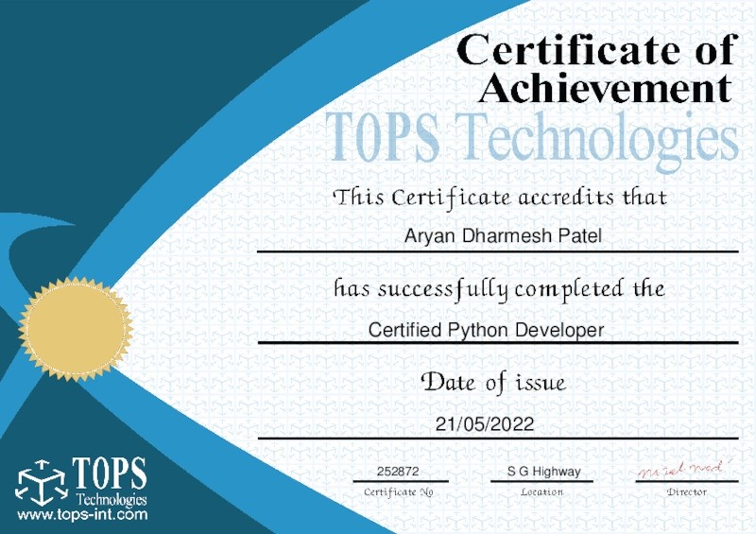Select the large TOPS Technologies heading
The height and width of the screenshot is (534, 756).
click(x=532, y=137)
